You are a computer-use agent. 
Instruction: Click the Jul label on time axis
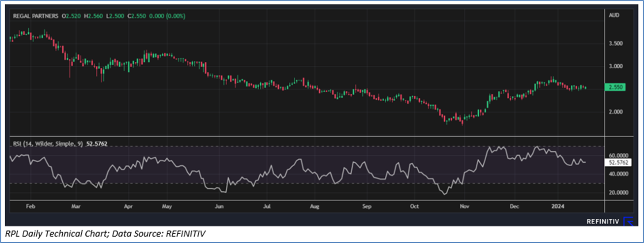coord(267,206)
